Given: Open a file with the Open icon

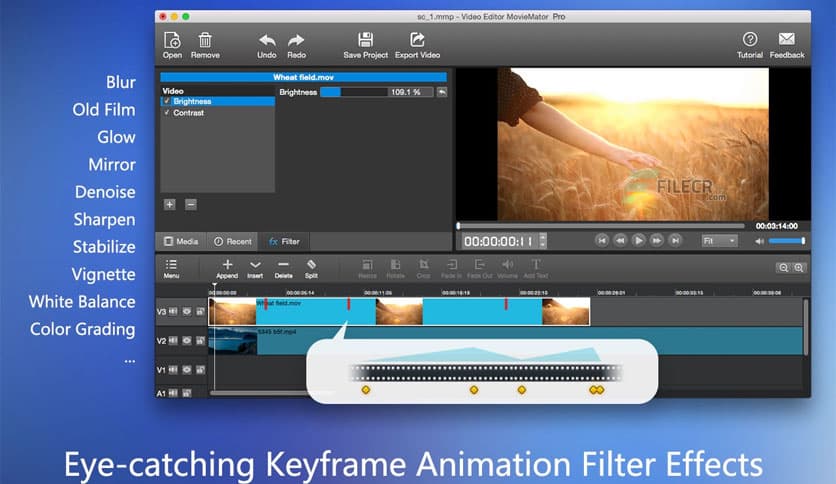Looking at the screenshot, I should click(x=172, y=45).
